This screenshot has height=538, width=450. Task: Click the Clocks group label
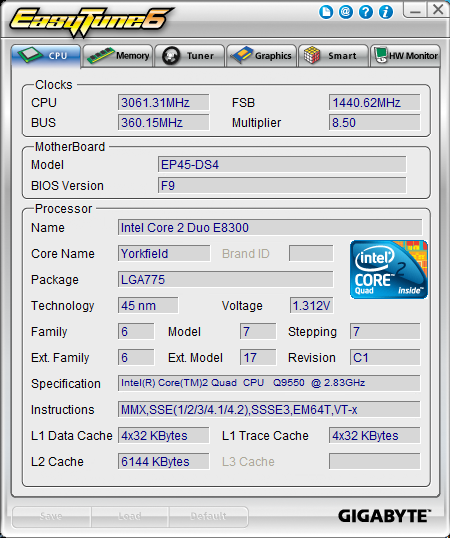point(54,85)
